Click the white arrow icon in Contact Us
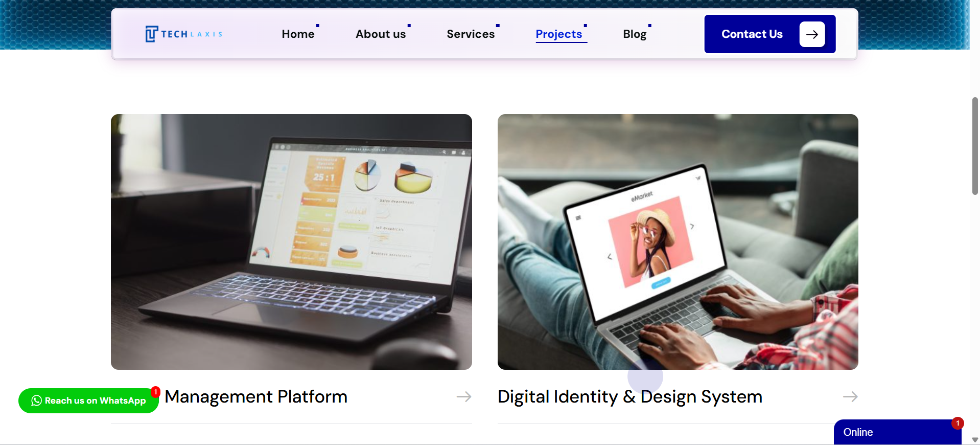This screenshot has width=980, height=445. (x=812, y=34)
